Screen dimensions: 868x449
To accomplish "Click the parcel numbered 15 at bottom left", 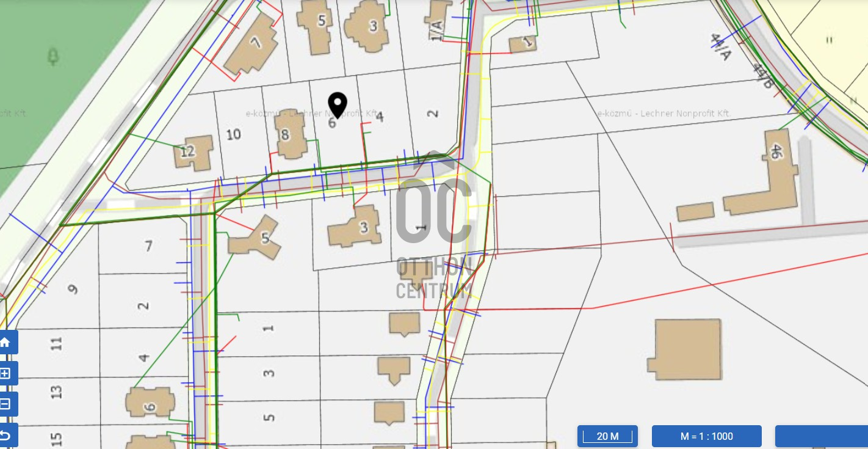I will pos(56,438).
